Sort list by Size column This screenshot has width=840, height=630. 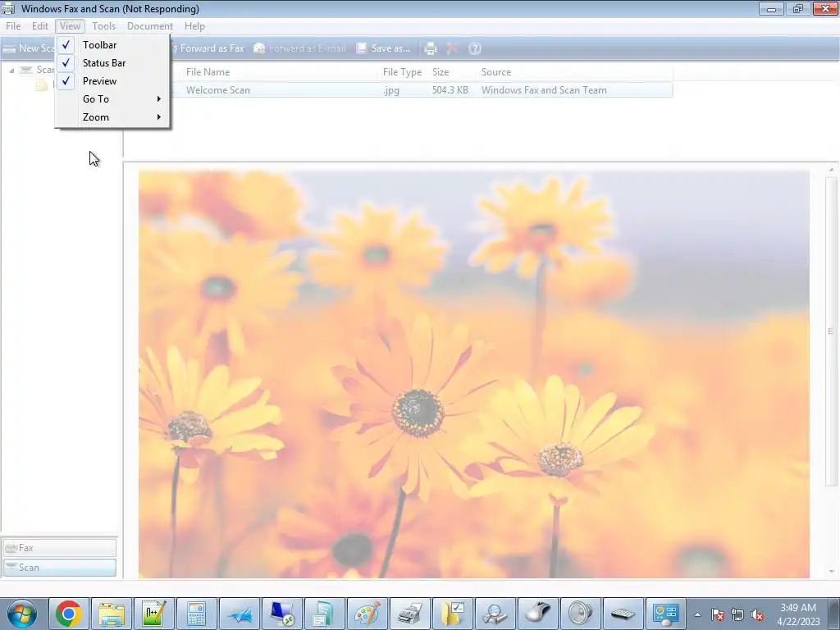(441, 72)
